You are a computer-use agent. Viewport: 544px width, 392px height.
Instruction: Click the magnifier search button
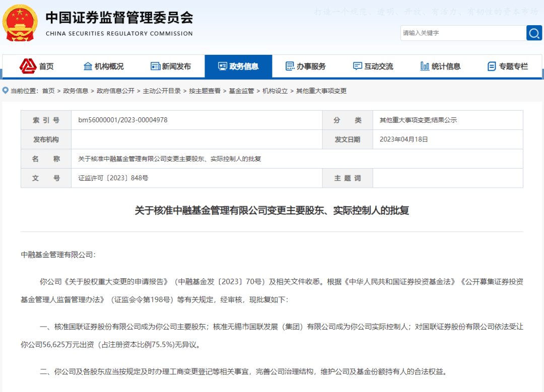click(534, 33)
